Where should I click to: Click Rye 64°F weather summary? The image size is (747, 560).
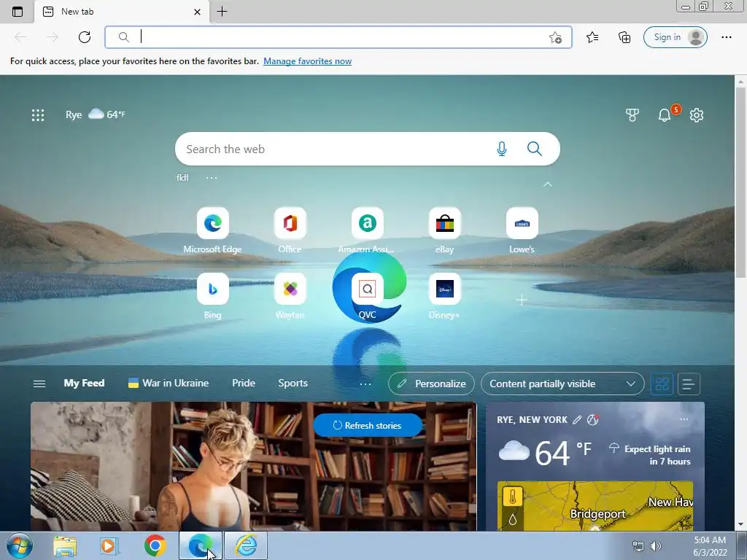point(96,114)
